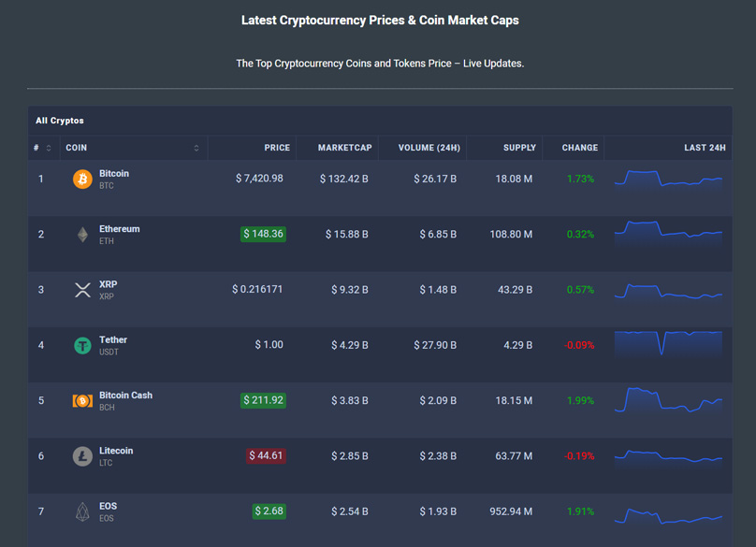Image resolution: width=756 pixels, height=547 pixels.
Task: Select the EOS price $ 2.68 badge
Action: point(269,511)
